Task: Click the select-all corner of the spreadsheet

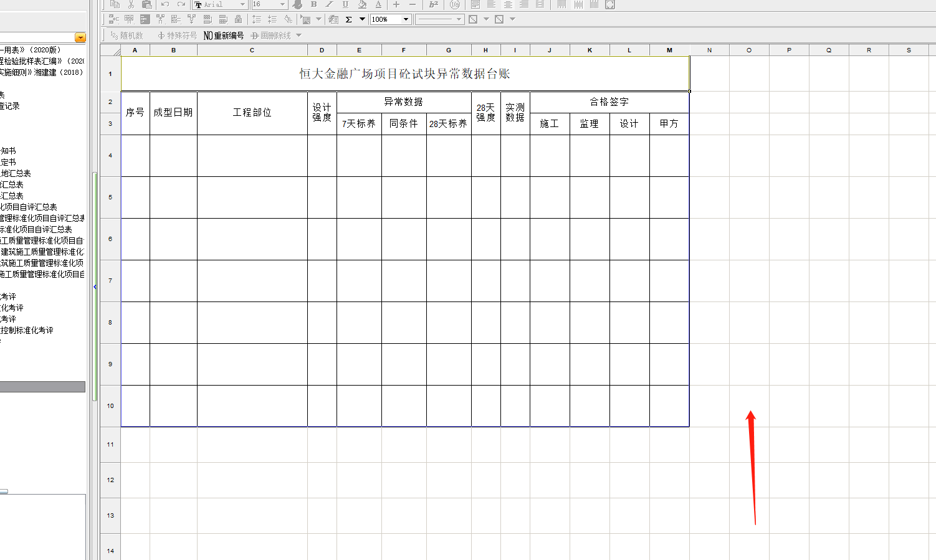Action: 110,50
